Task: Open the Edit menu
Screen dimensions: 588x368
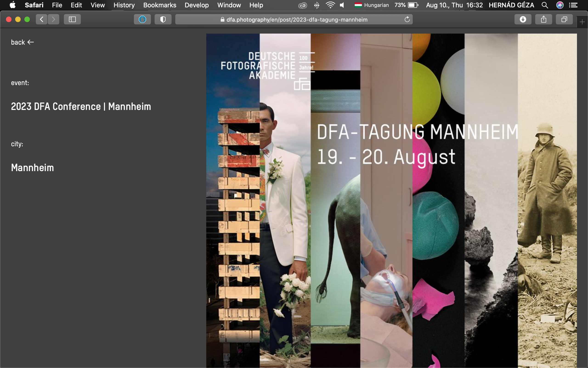Action: [76, 5]
